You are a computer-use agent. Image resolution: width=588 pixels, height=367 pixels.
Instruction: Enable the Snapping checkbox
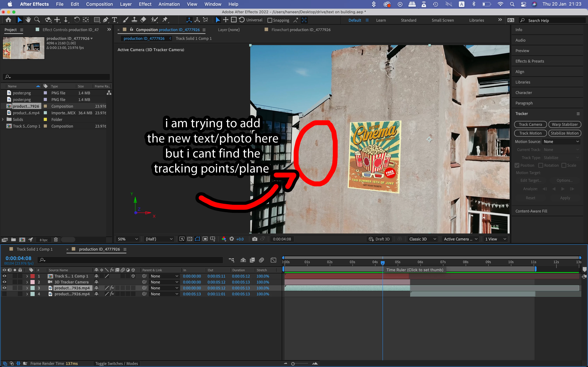270,20
